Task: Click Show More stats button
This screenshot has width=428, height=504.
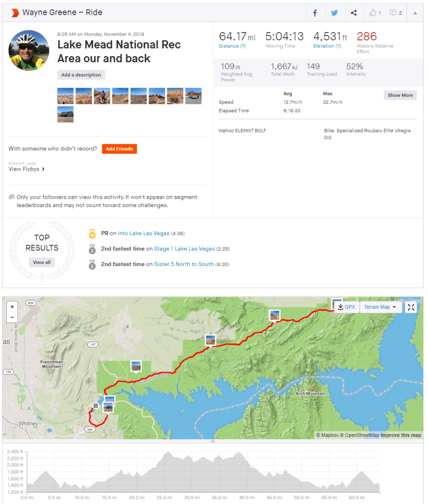Action: 400,95
